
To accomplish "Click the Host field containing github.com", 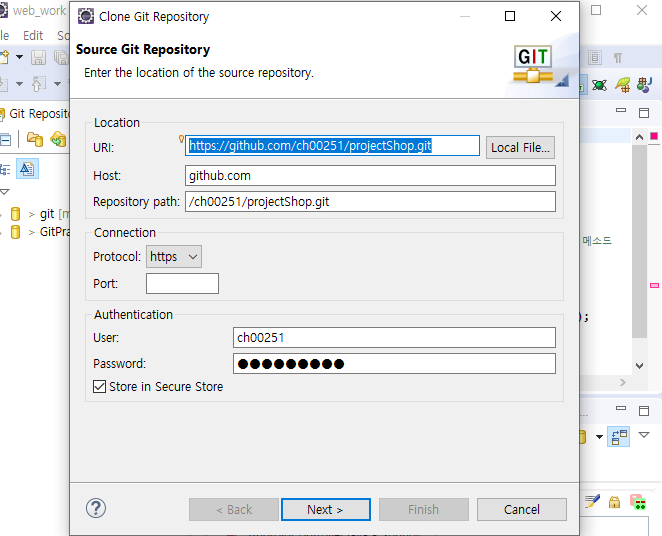I will pyautogui.click(x=370, y=176).
